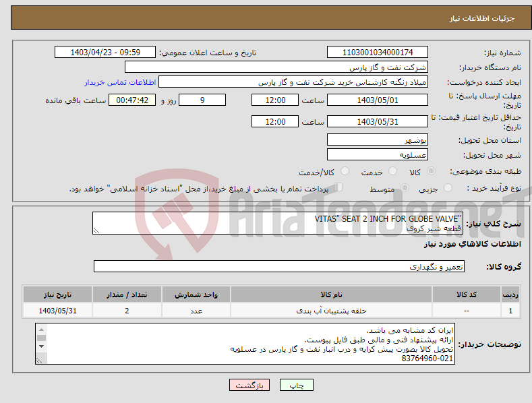The width and height of the screenshot is (532, 403).
Task: Click the table date cell 1403/05/31
Action: 58,311
